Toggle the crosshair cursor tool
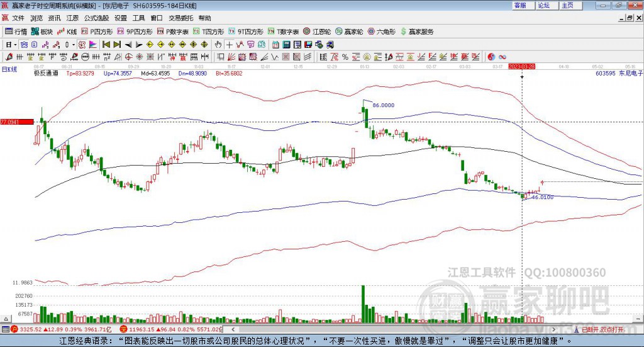Viewport: 644px width, 347px height. (229, 45)
